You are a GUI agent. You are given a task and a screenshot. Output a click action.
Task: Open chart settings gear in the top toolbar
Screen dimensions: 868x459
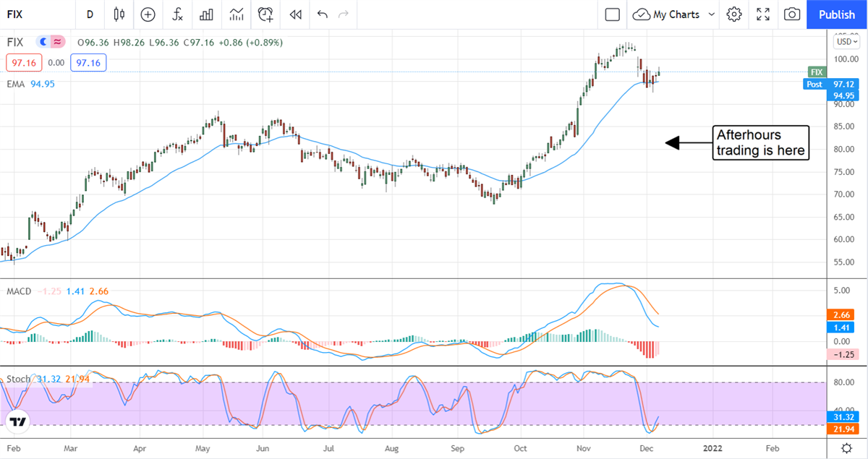click(734, 14)
